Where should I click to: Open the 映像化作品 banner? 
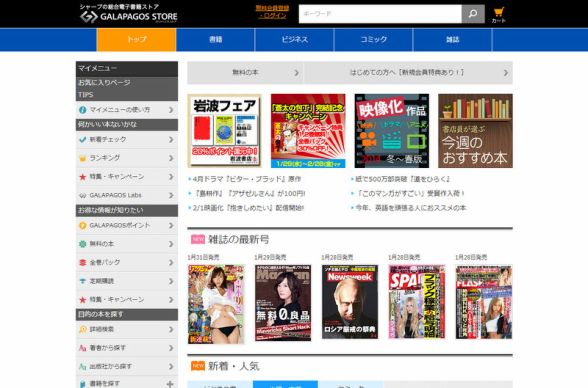[392, 130]
